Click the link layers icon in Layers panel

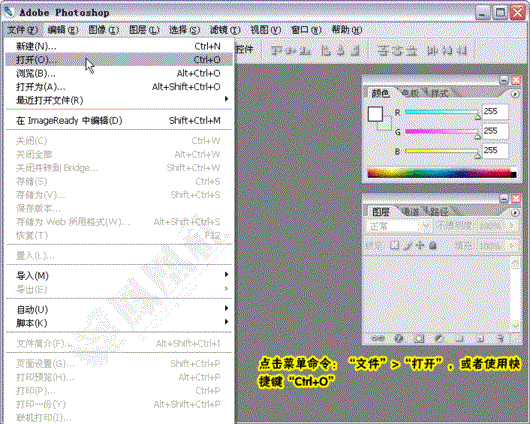click(378, 338)
